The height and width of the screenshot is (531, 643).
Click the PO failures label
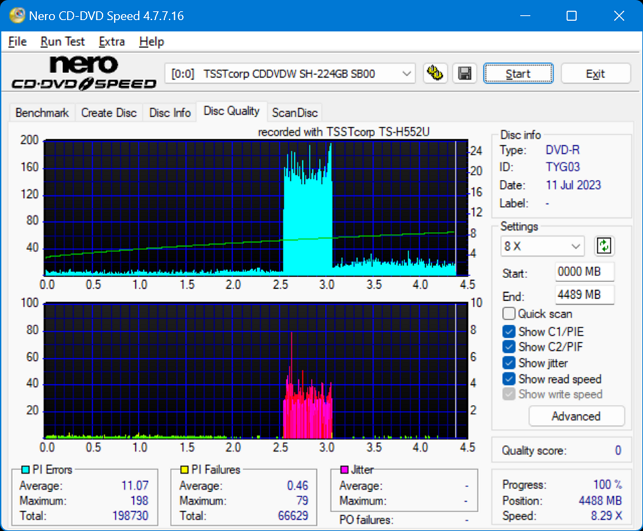(366, 520)
